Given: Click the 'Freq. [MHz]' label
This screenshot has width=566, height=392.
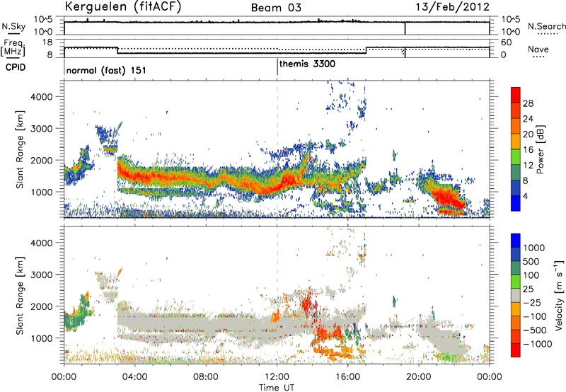Looking at the screenshot, I should pos(13,48).
